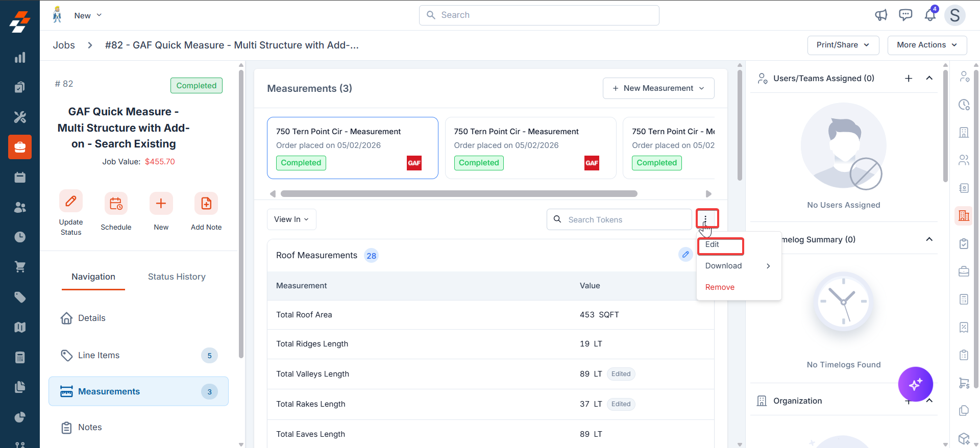Open the timelog clock icon in right rail
Screen dimensions: 980x448
[x=964, y=105]
